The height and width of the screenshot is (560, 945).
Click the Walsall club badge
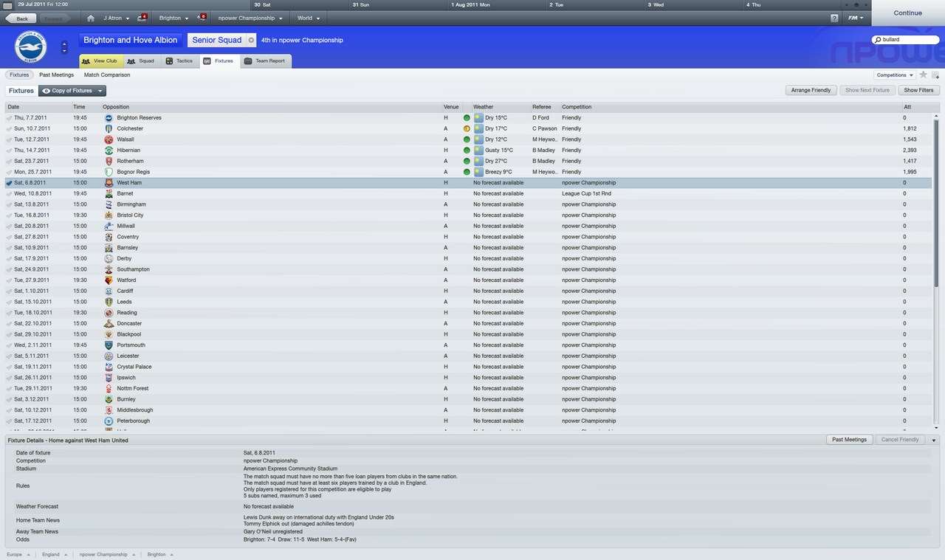pyautogui.click(x=109, y=139)
